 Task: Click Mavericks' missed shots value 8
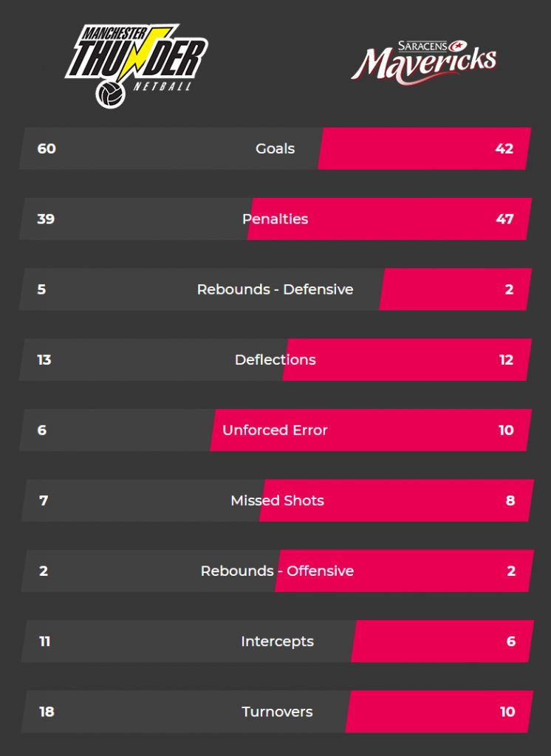(x=510, y=501)
